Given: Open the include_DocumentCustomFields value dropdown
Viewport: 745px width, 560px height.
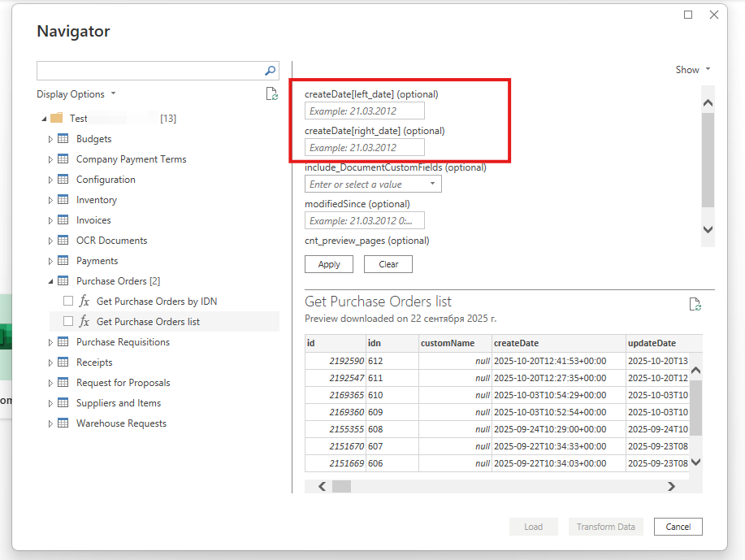Looking at the screenshot, I should point(432,184).
